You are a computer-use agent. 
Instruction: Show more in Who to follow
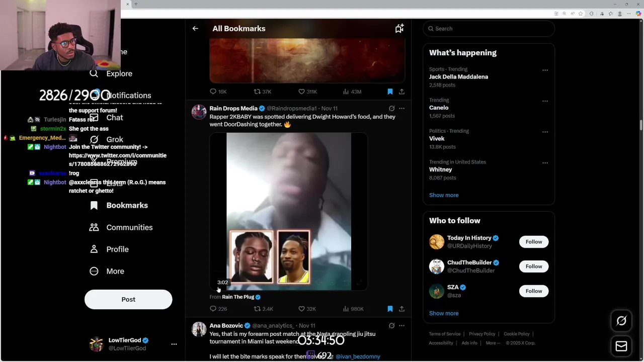[x=444, y=313]
